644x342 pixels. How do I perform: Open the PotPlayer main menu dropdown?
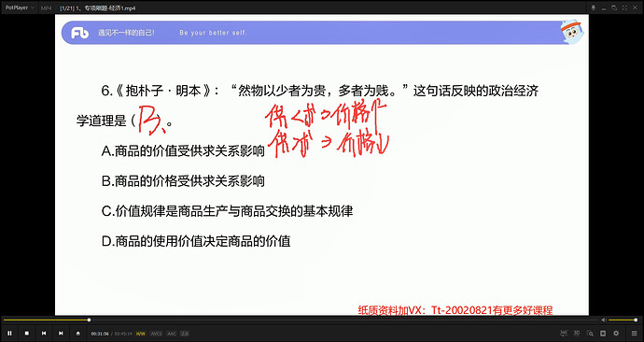20,7
